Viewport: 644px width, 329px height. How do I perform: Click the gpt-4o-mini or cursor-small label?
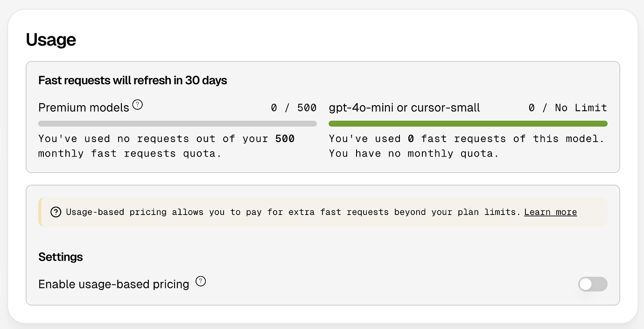[x=404, y=108]
